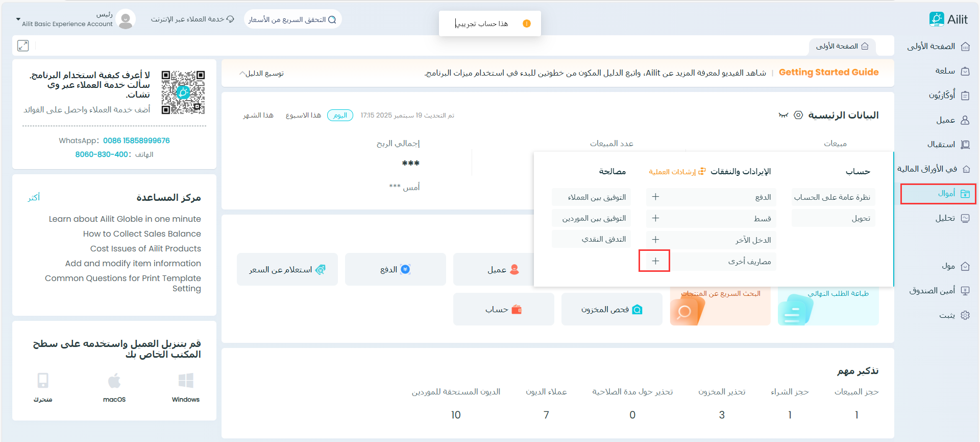The height and width of the screenshot is (442, 980).
Task: Click the Windows download icon
Action: click(x=185, y=381)
